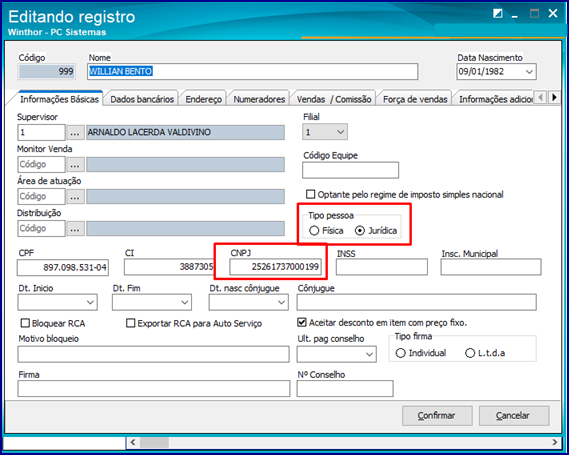
Task: Click left arrow of bottom horizontal scrollbar
Action: (132, 442)
